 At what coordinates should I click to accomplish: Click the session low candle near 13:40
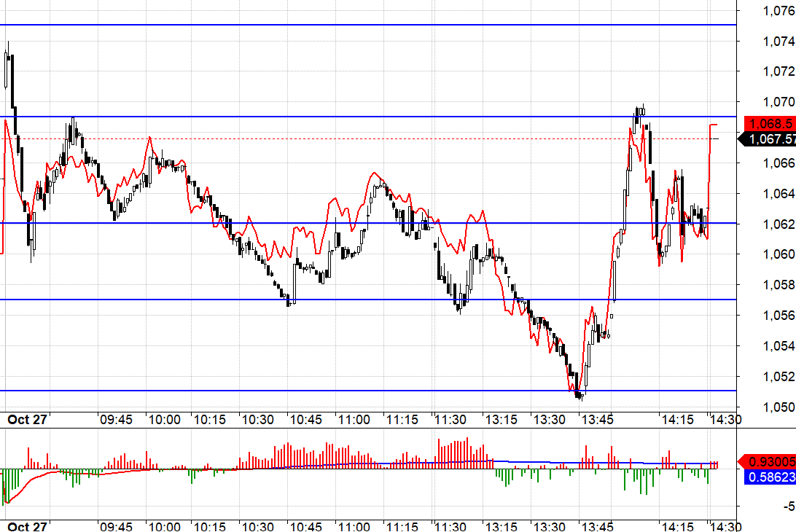pyautogui.click(x=579, y=394)
